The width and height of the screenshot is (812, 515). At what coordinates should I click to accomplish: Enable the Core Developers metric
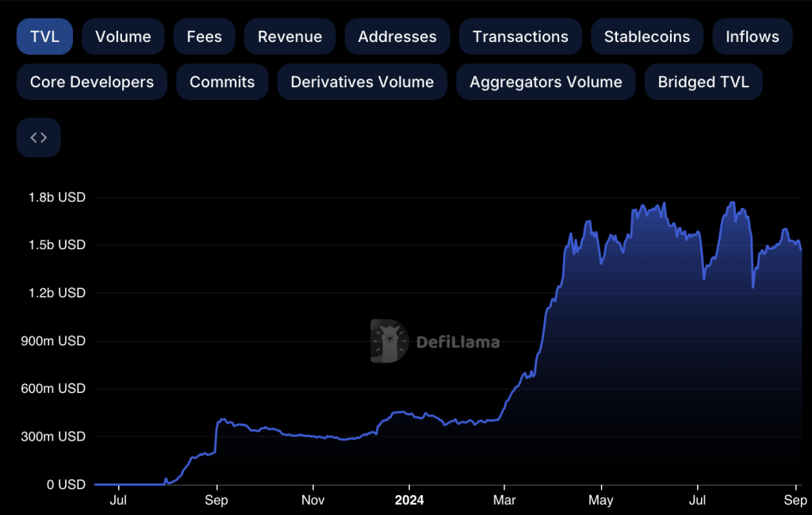pyautogui.click(x=92, y=82)
